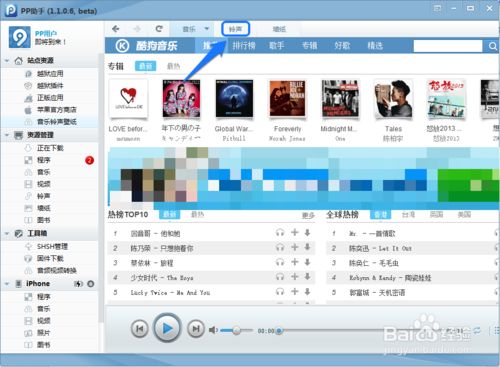The width and height of the screenshot is (500, 367).
Task: Open 正在下载 under 资源管理
Action: pos(50,148)
